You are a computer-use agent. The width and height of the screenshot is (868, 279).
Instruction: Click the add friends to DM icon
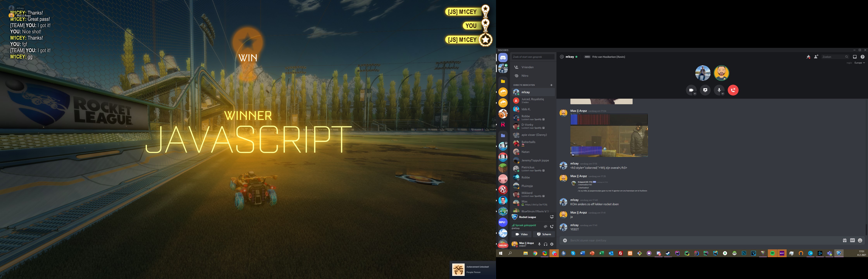pos(816,57)
